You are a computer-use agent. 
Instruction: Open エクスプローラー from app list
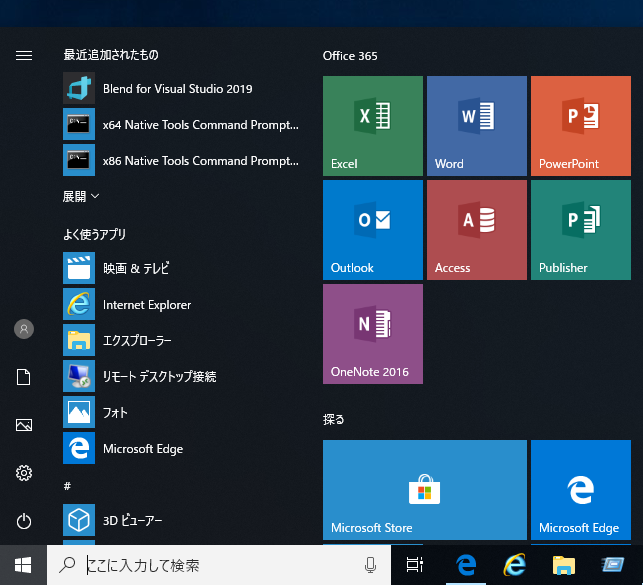[182, 340]
